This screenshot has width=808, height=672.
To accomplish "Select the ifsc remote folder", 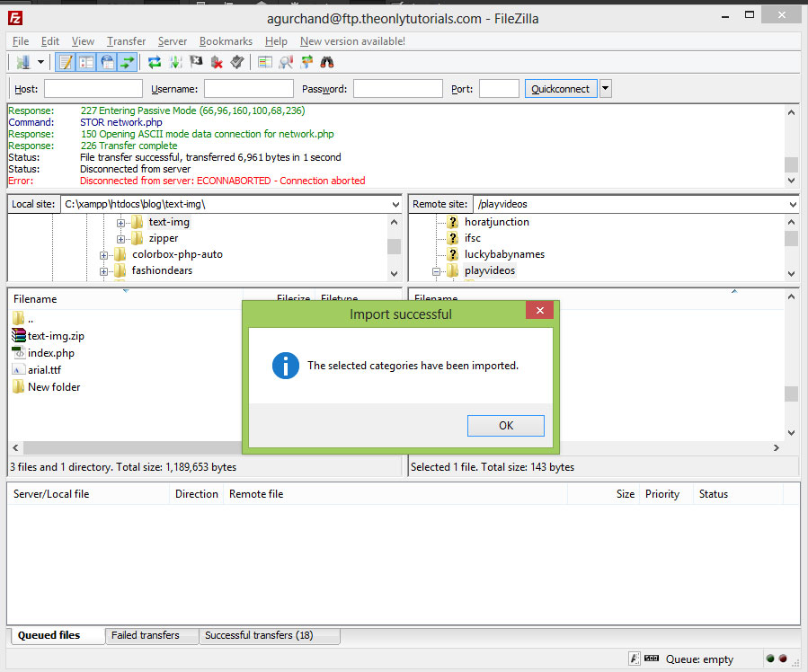I will coord(473,238).
